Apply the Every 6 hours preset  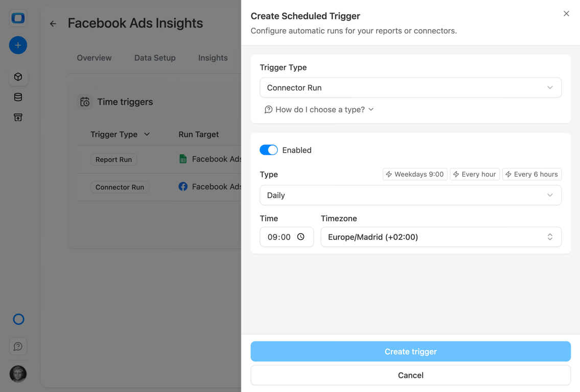[531, 175]
